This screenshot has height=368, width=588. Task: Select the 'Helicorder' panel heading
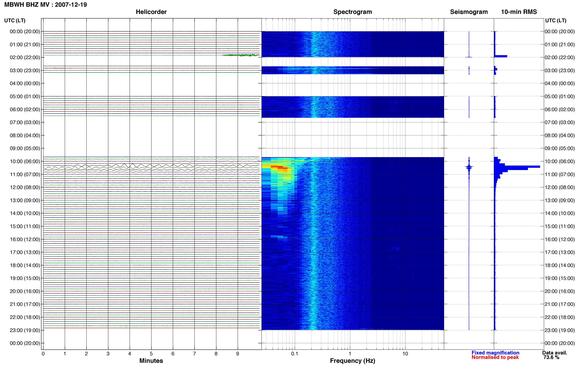[x=151, y=12]
